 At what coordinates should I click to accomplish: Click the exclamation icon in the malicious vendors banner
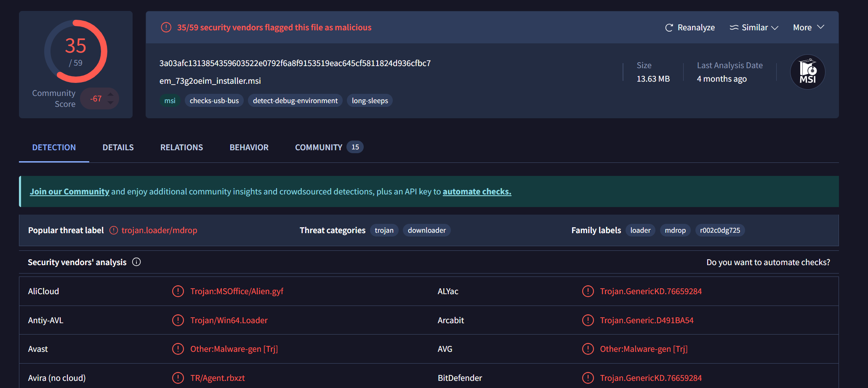tap(166, 27)
